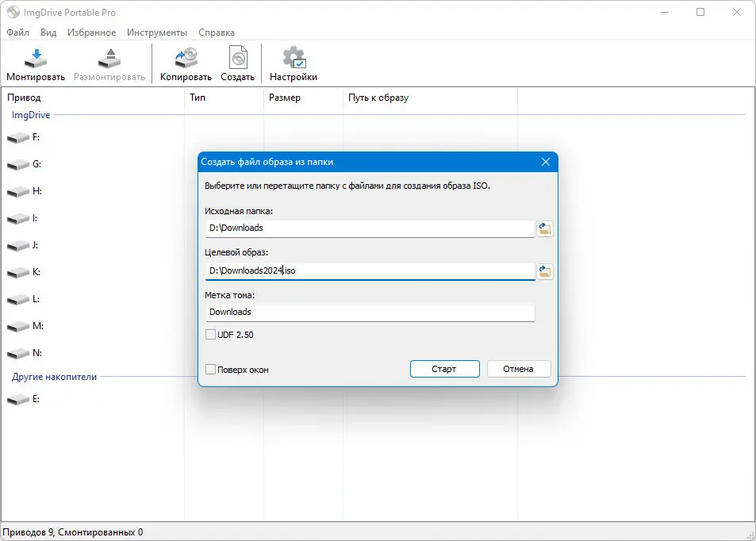Open the Избранное menu
The height and width of the screenshot is (541, 756).
[91, 33]
